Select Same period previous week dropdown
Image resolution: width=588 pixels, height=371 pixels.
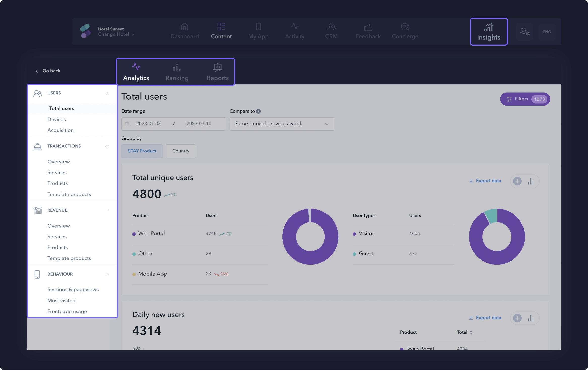pyautogui.click(x=281, y=124)
